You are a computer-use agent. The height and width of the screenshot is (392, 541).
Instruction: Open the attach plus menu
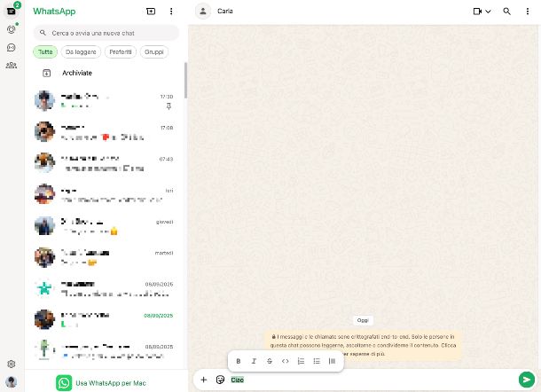204,380
